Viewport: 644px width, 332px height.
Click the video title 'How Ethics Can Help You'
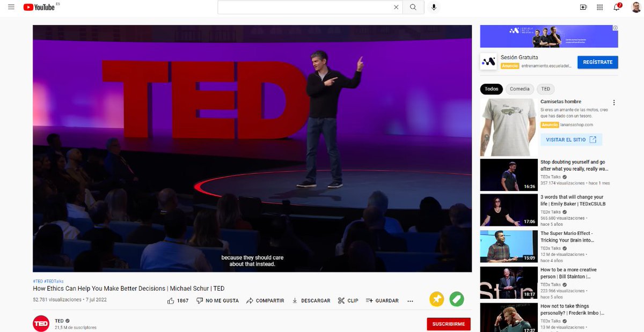pos(129,289)
